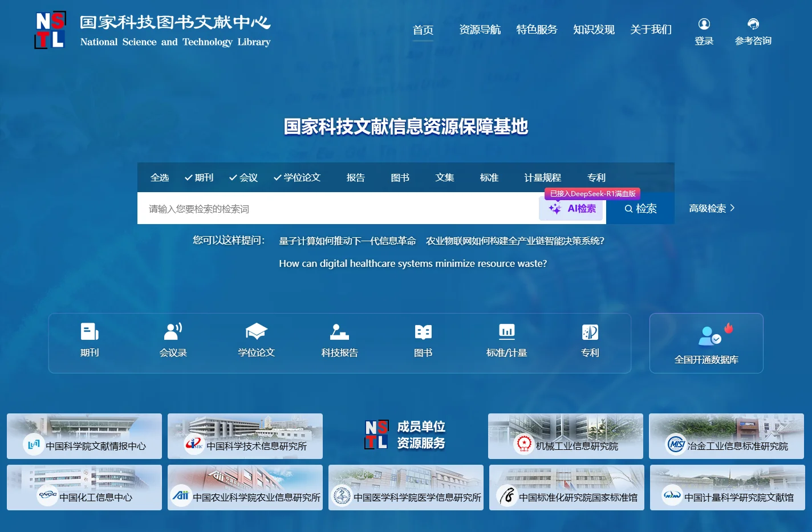Click the 登录 login label
Viewport: 812px width, 532px height.
704,41
